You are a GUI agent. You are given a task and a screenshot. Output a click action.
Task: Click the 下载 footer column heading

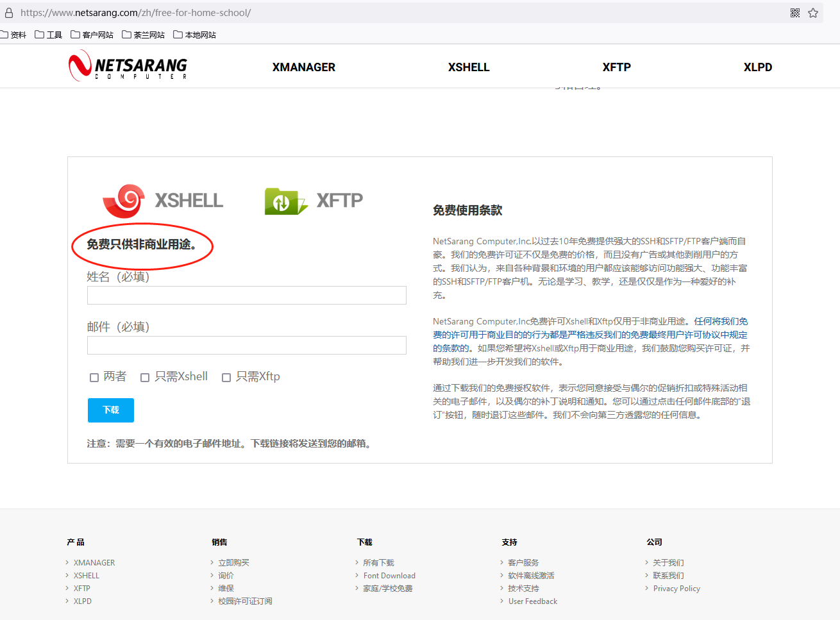click(x=364, y=542)
